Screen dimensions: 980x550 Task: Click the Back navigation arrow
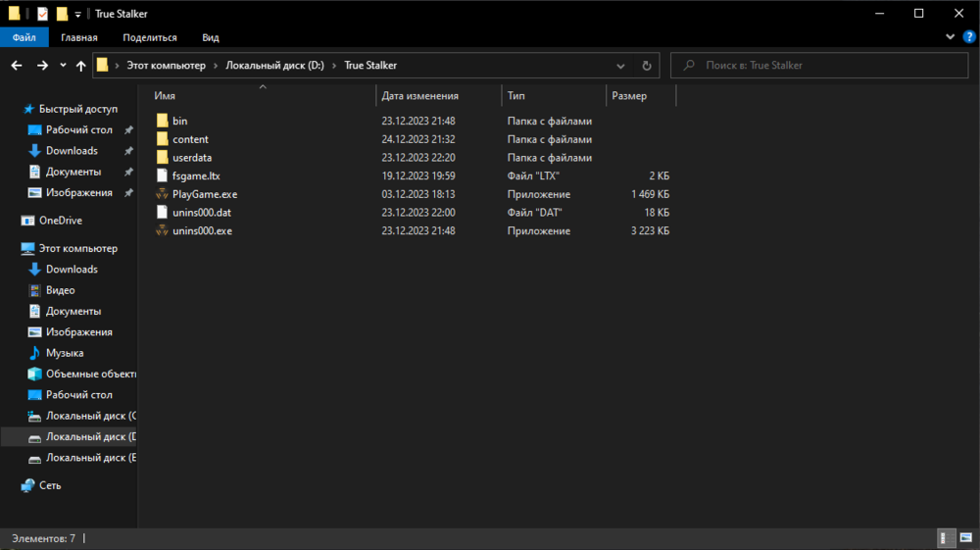click(17, 66)
